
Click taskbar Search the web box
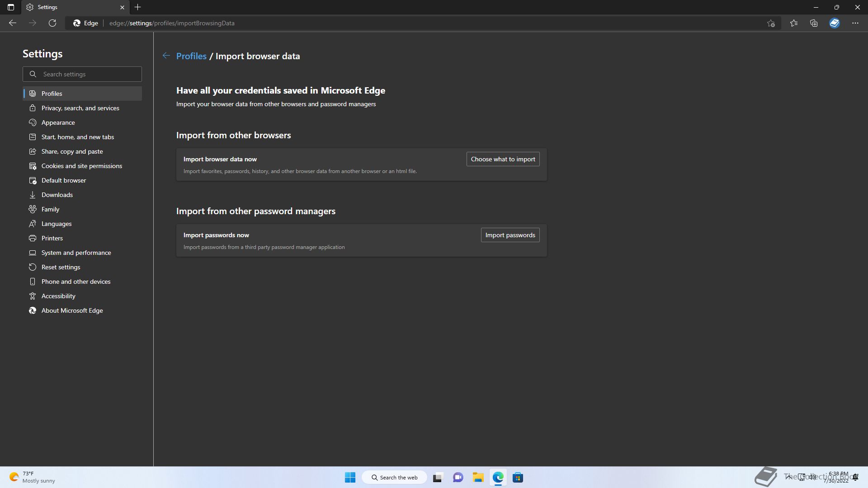pos(394,477)
